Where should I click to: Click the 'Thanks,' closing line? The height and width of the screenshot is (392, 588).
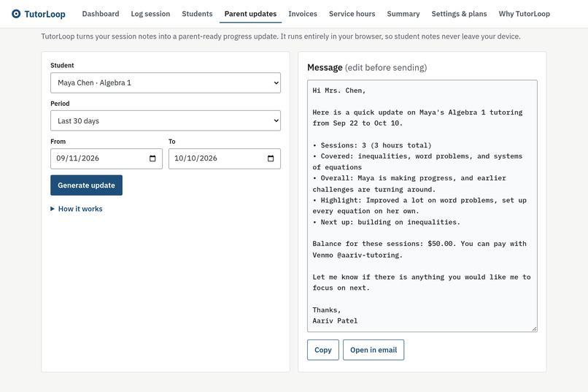pos(327,310)
